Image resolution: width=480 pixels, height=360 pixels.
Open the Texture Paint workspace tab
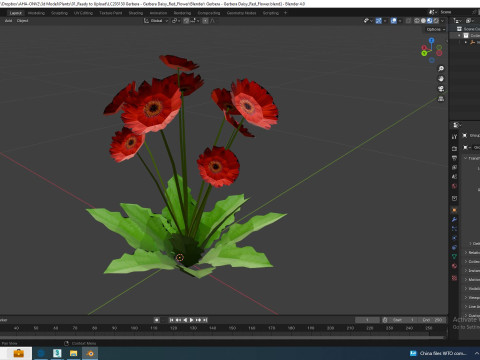click(x=111, y=13)
